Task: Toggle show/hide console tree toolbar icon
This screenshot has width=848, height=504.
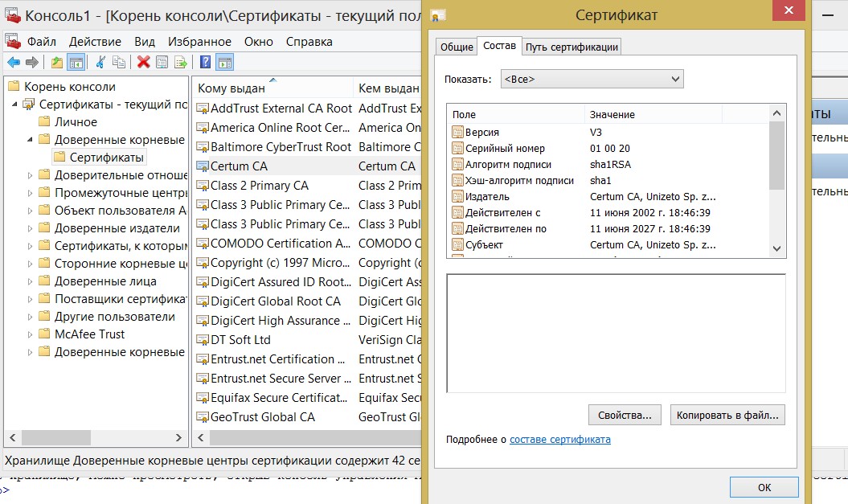Action: point(76,63)
